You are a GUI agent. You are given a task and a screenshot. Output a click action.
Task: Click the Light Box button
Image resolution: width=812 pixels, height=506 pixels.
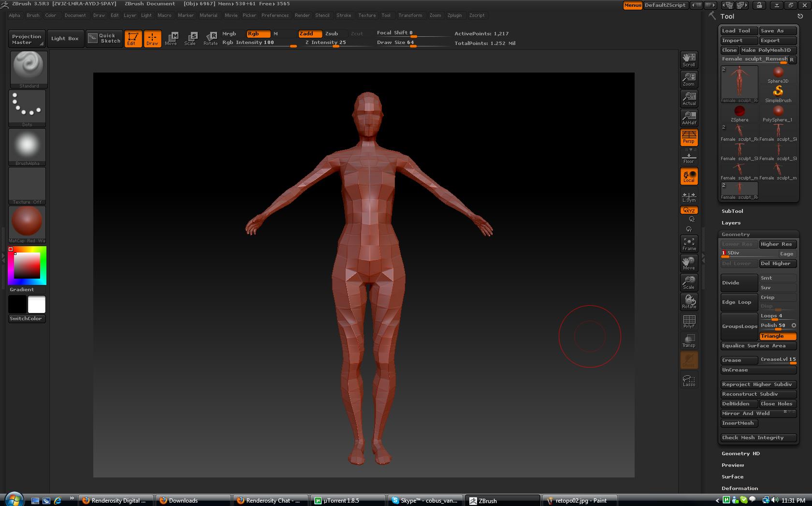tap(65, 39)
